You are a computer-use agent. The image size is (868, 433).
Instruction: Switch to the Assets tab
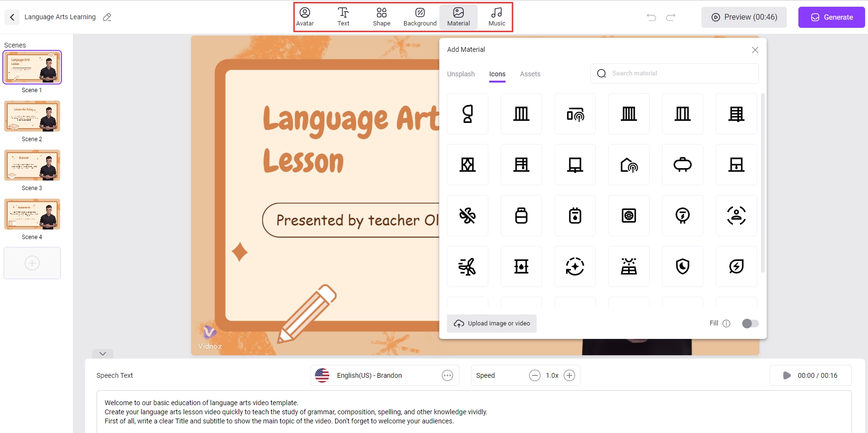tap(530, 74)
